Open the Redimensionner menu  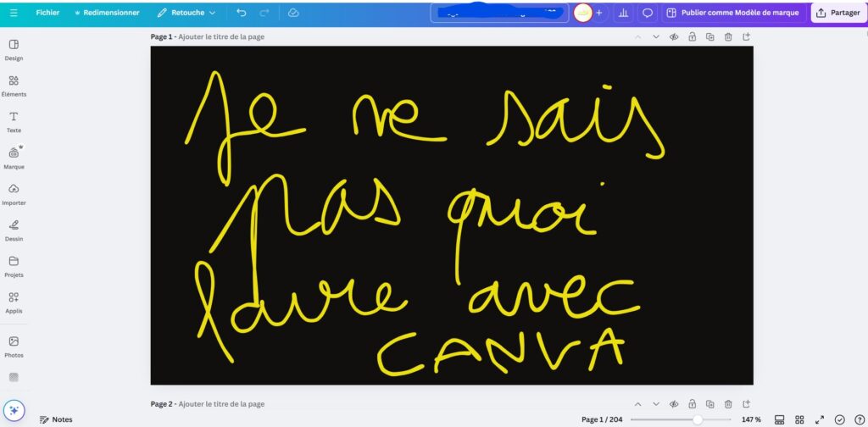pyautogui.click(x=107, y=13)
